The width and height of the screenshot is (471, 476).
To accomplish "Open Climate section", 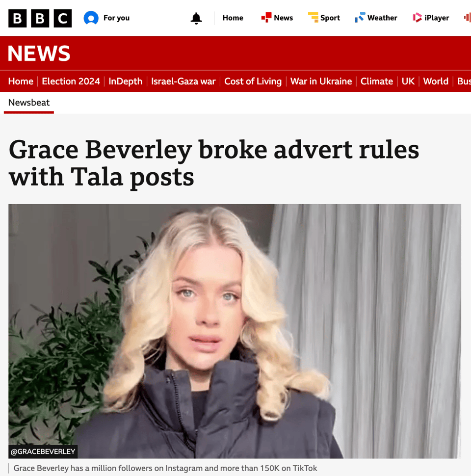I will 377,81.
